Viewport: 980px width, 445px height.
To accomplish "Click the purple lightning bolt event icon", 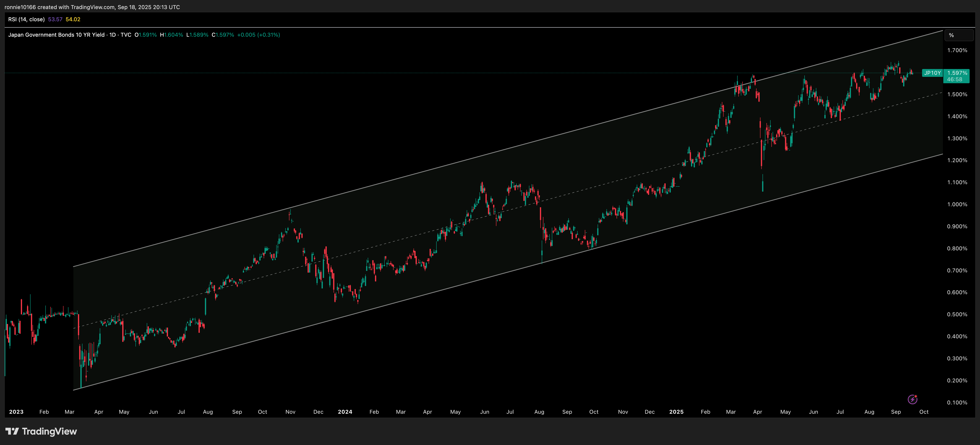I will point(912,399).
